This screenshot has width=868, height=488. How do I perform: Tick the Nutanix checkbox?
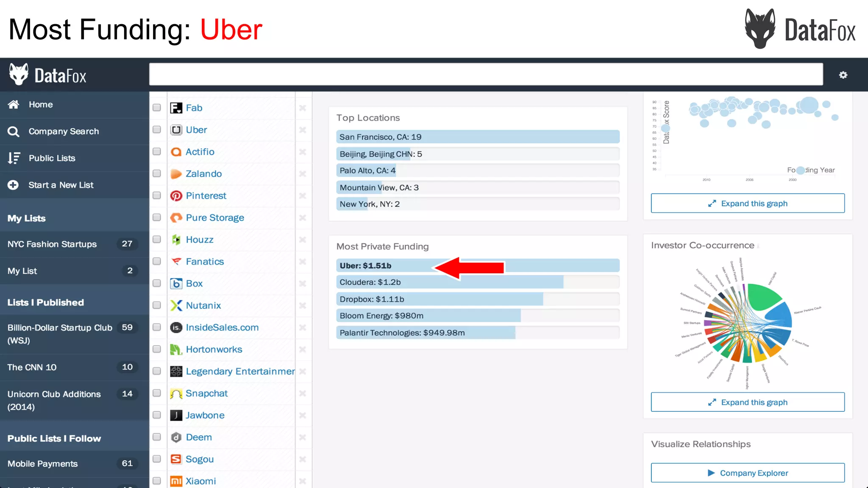click(x=157, y=305)
